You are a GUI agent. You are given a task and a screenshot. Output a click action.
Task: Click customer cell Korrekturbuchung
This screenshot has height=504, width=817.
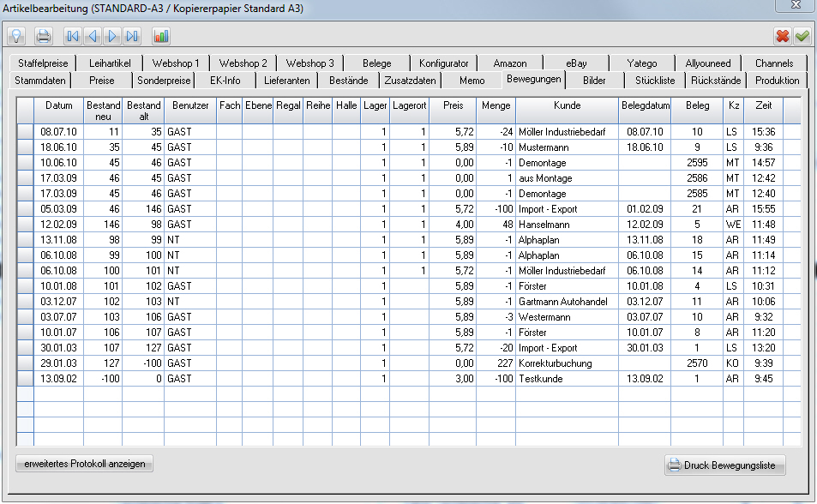coord(567,363)
